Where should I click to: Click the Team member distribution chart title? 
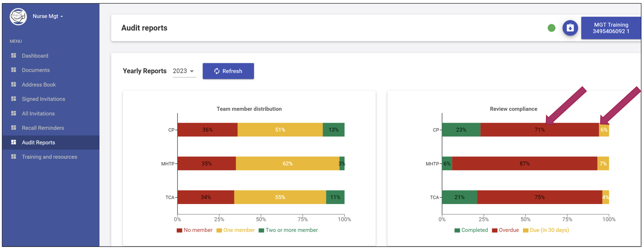[249, 109]
